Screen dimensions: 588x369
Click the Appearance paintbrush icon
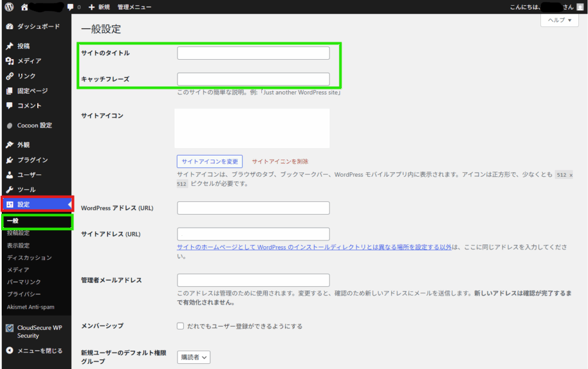click(x=10, y=145)
